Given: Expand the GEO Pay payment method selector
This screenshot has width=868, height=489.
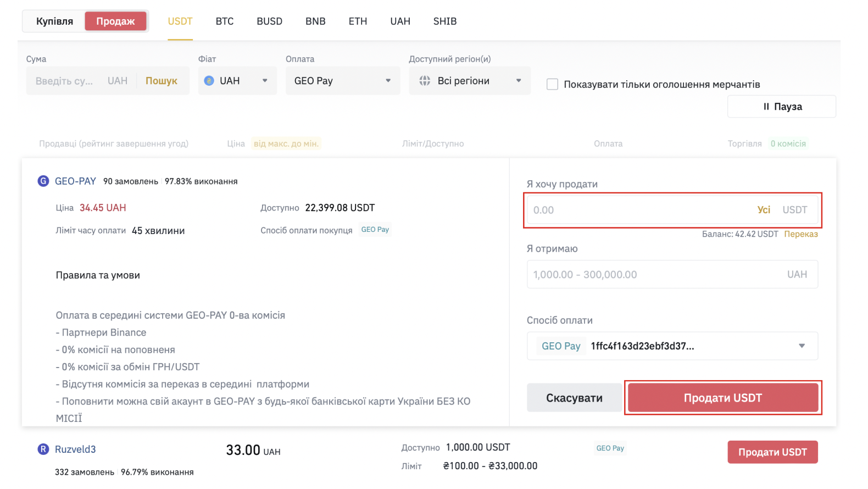Looking at the screenshot, I should [672, 346].
